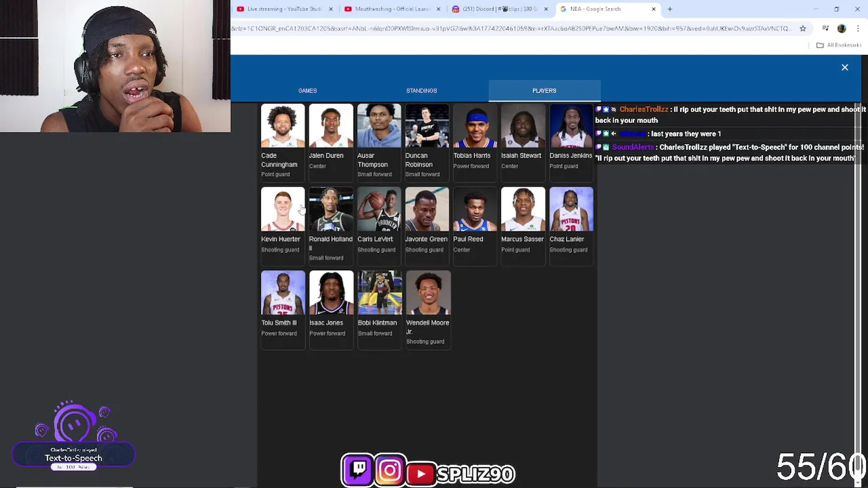The height and width of the screenshot is (488, 868).
Task: Open Duncan Robinson's player photo
Action: (x=427, y=126)
